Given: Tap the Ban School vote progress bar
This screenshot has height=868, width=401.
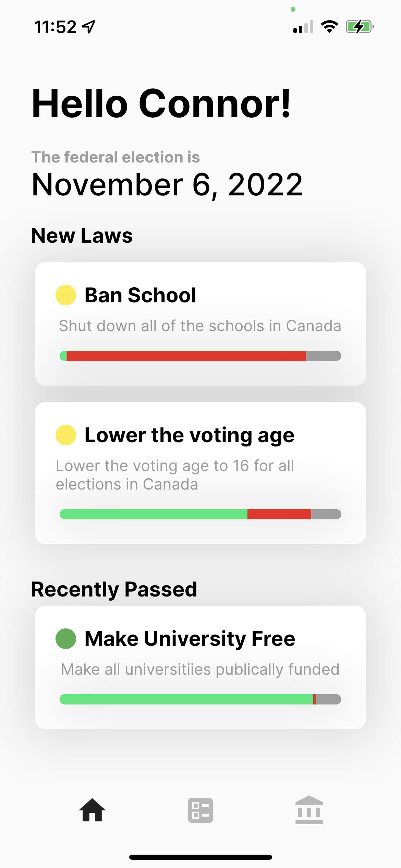Looking at the screenshot, I should (x=200, y=356).
